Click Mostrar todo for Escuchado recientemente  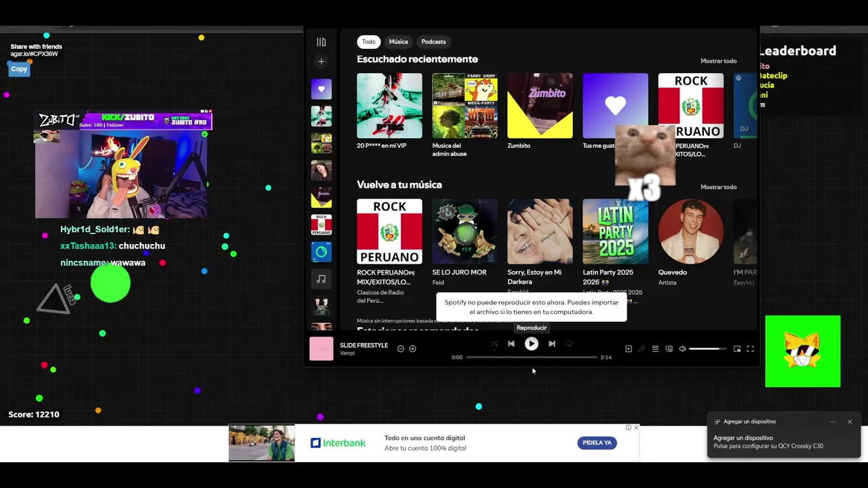718,61
